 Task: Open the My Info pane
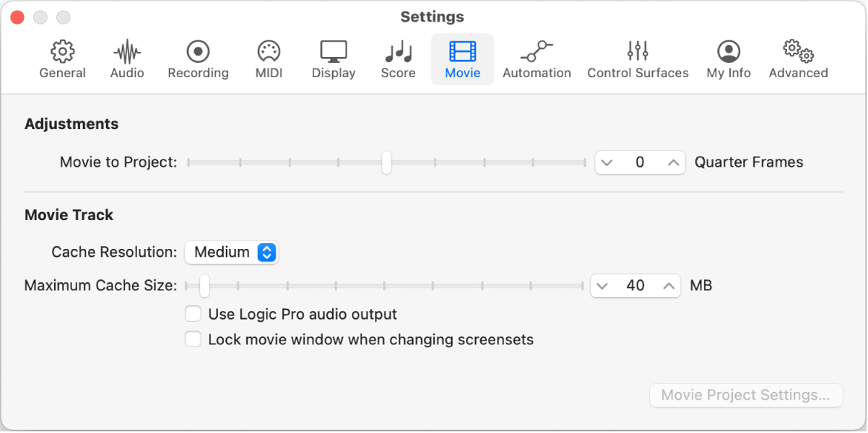(x=729, y=59)
